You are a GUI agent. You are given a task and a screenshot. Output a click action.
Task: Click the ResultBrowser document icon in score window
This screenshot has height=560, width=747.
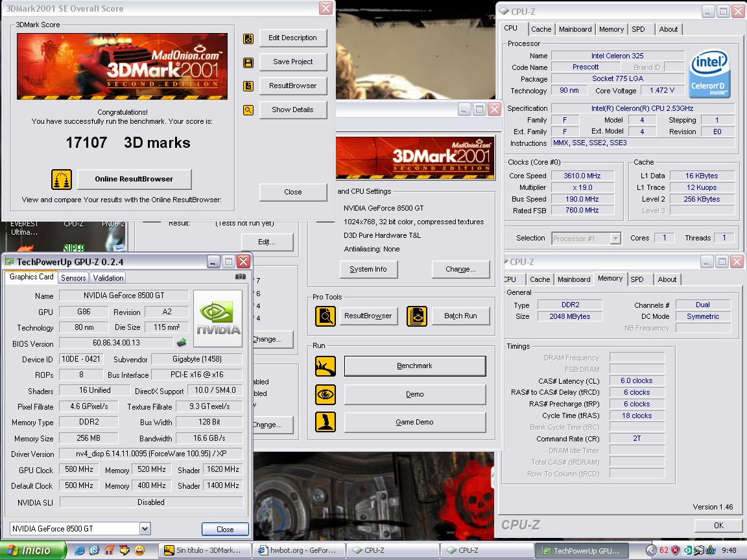(248, 86)
